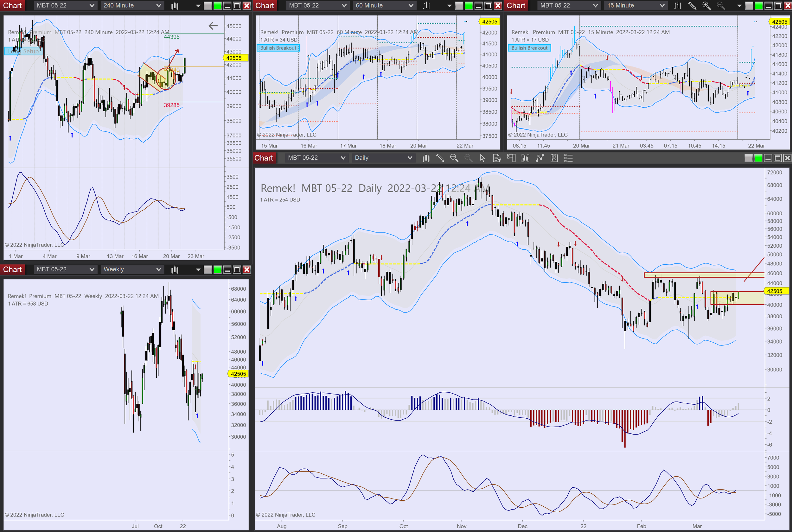The height and width of the screenshot is (532, 792).
Task: Click back arrow on 240 Minute chart
Action: (x=213, y=26)
